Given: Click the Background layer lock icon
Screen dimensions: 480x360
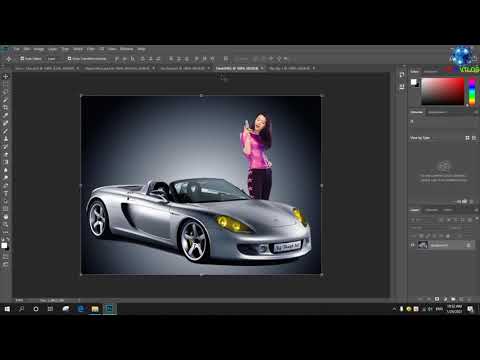Looking at the screenshot, I should pyautogui.click(x=468, y=245).
